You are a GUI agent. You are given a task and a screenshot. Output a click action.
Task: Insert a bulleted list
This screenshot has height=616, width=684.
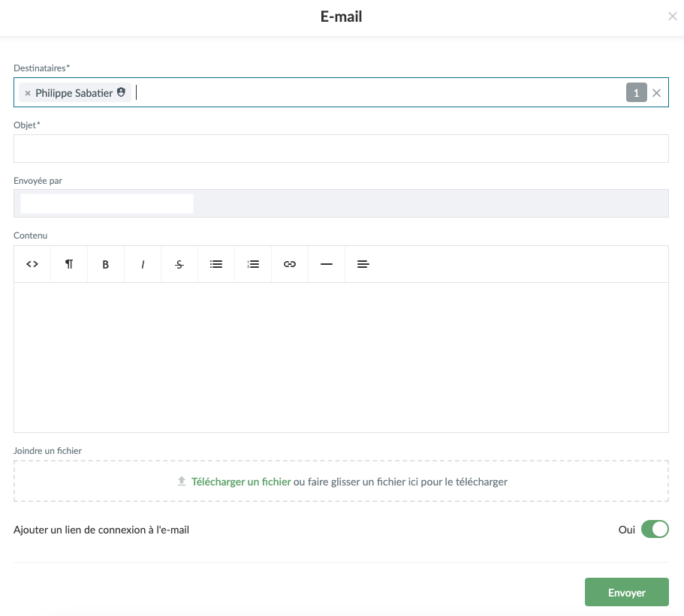pyautogui.click(x=216, y=264)
